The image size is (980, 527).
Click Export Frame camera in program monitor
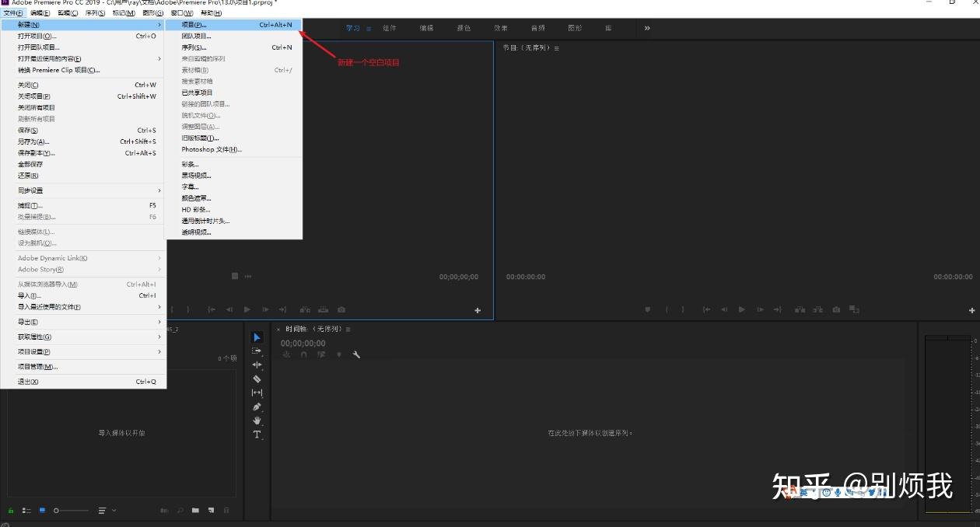(836, 309)
